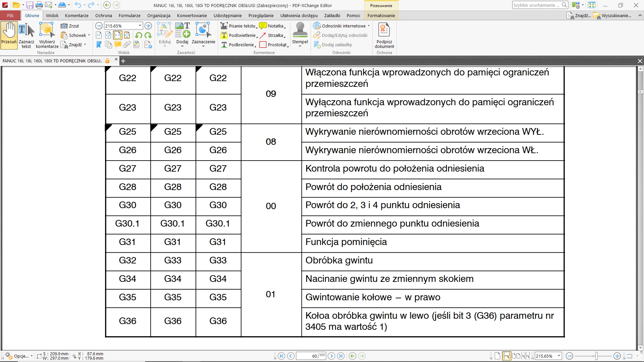Click Wyszukiwanie... in the top-right corner
The image size is (644, 362).
pos(612,15)
